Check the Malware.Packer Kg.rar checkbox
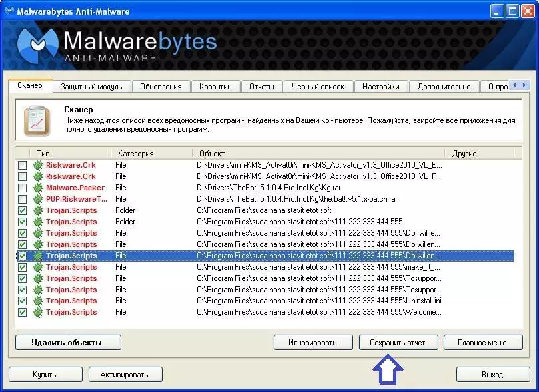The image size is (539, 392). 23,188
